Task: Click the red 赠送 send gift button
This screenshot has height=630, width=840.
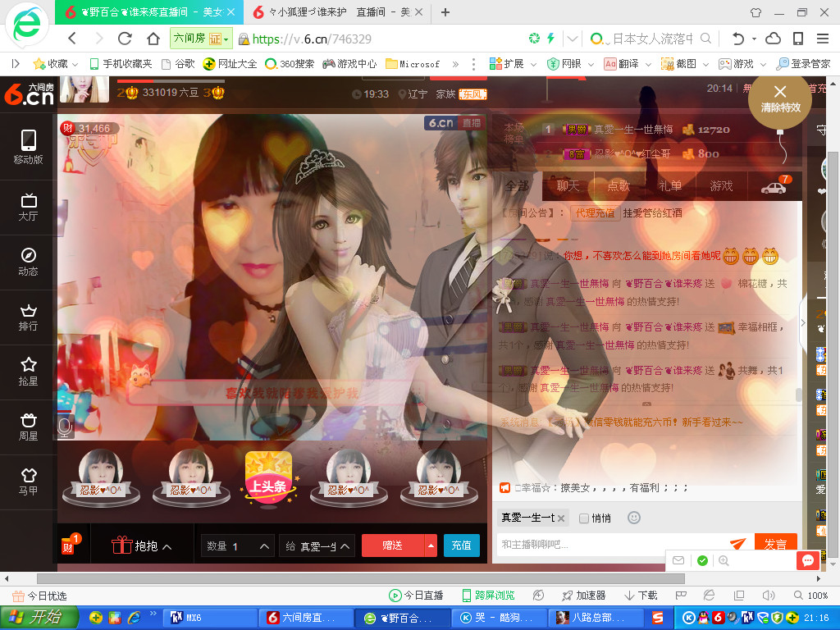Action: point(393,546)
